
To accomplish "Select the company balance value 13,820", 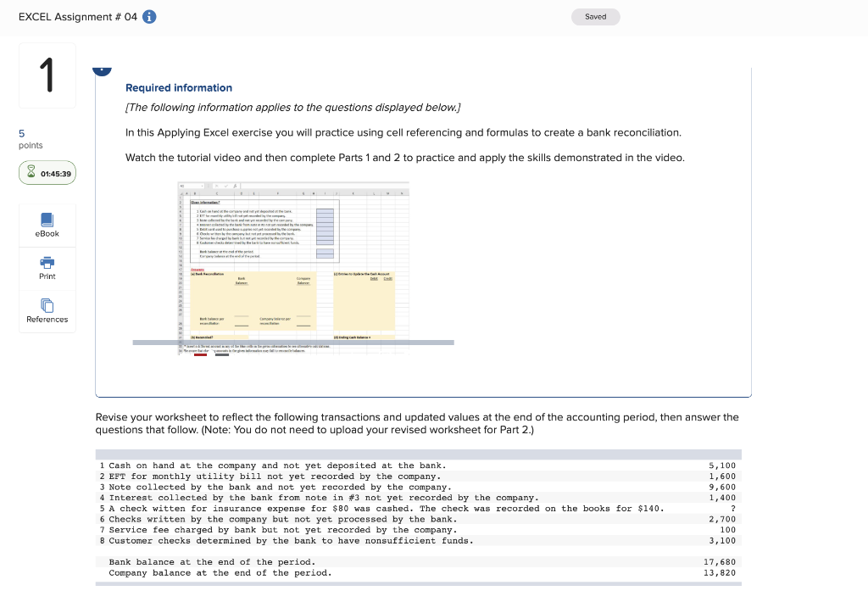I will pos(720,572).
